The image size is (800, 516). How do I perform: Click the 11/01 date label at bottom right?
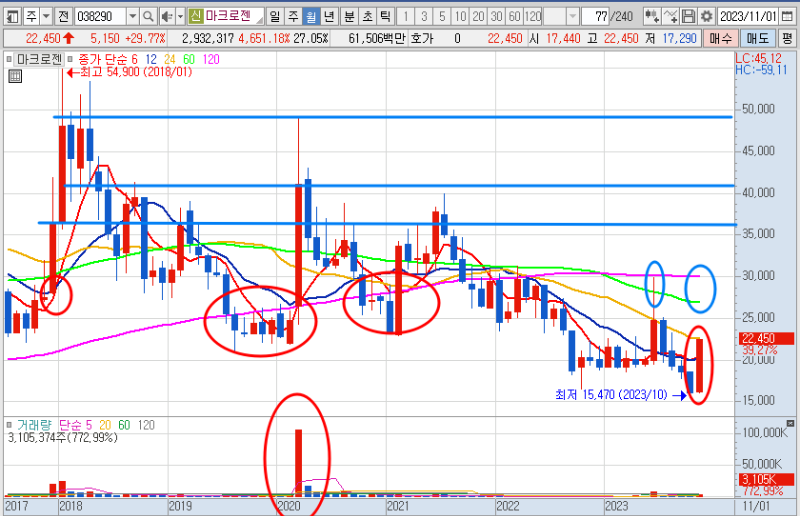tap(756, 506)
